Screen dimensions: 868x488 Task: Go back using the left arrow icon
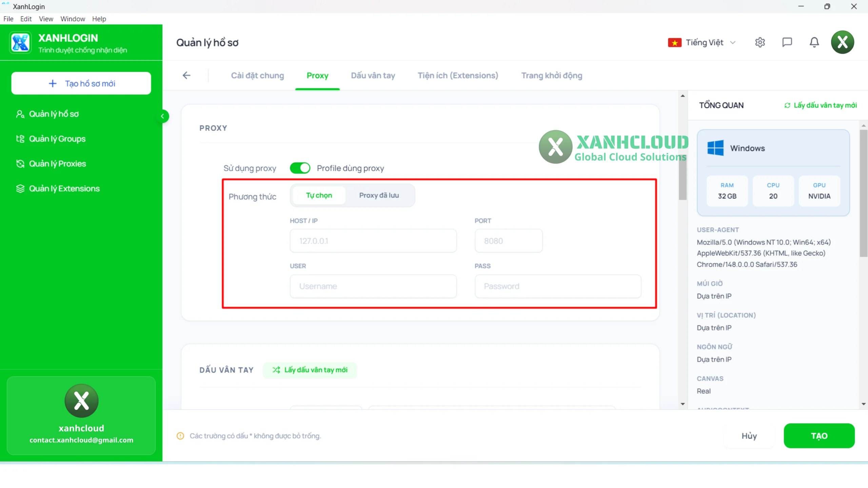pyautogui.click(x=186, y=75)
